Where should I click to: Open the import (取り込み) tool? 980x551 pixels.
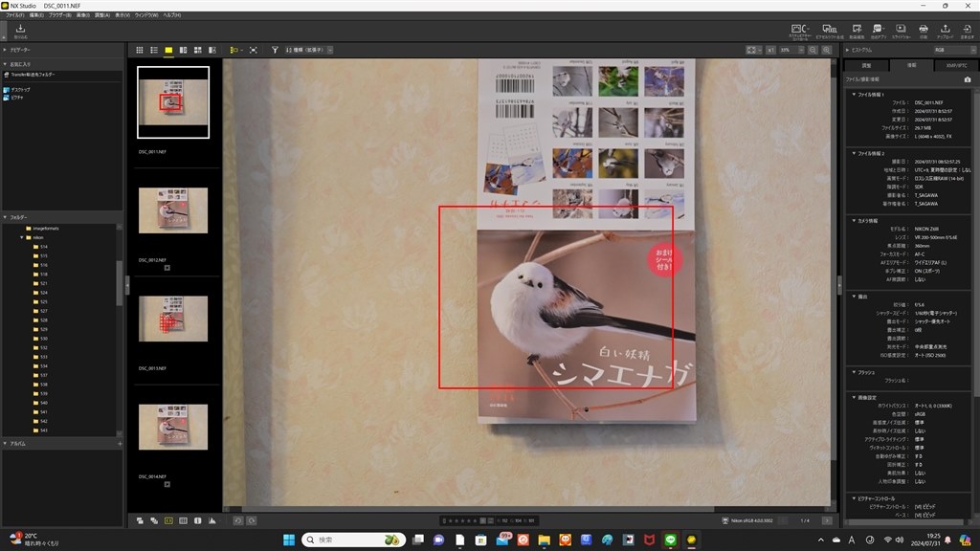click(20, 31)
